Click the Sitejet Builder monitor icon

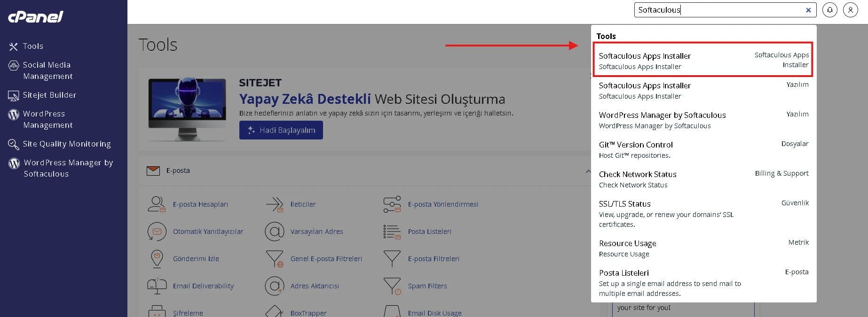click(x=14, y=96)
